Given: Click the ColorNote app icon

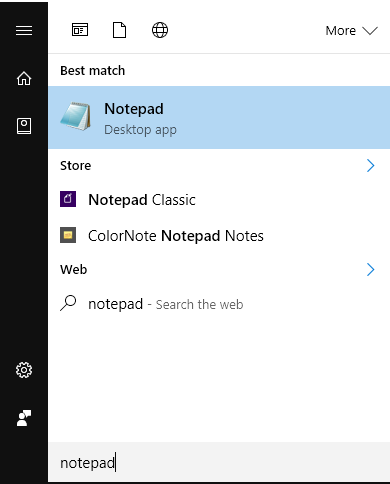Looking at the screenshot, I should 68,235.
